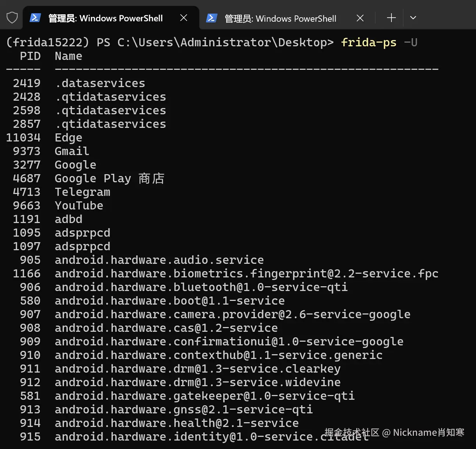
Task: Click the C:\Users\Administrator\Desktop> prompt path
Action: (225, 43)
